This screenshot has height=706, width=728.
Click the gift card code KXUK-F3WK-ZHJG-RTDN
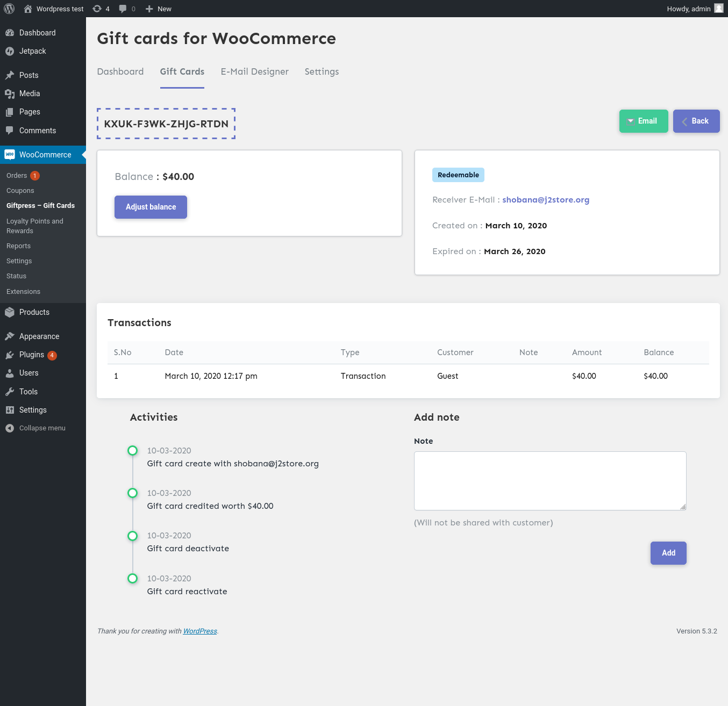coord(166,124)
